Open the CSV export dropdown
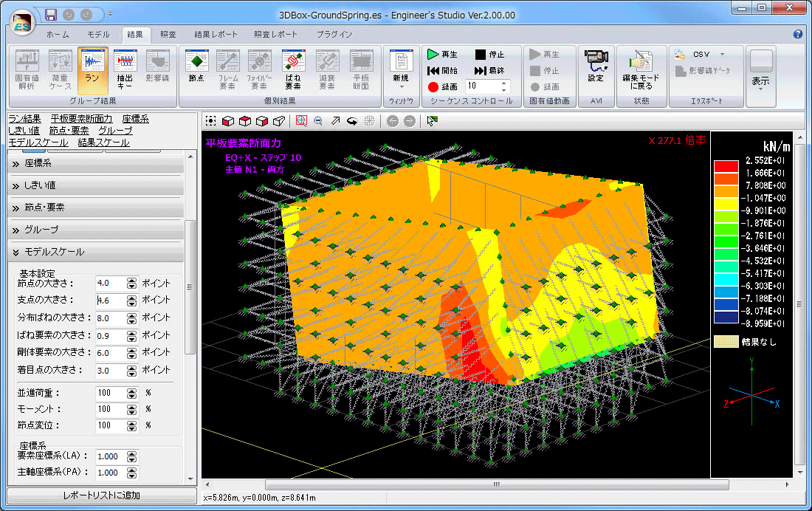Screen dimensions: 812x511 (701, 55)
